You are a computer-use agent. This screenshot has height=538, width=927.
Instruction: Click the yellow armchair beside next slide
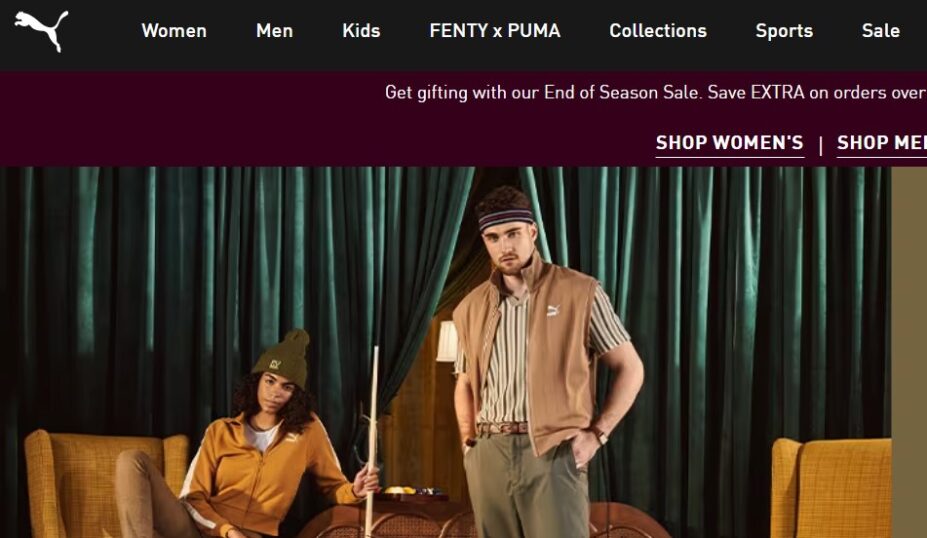[x=831, y=488]
